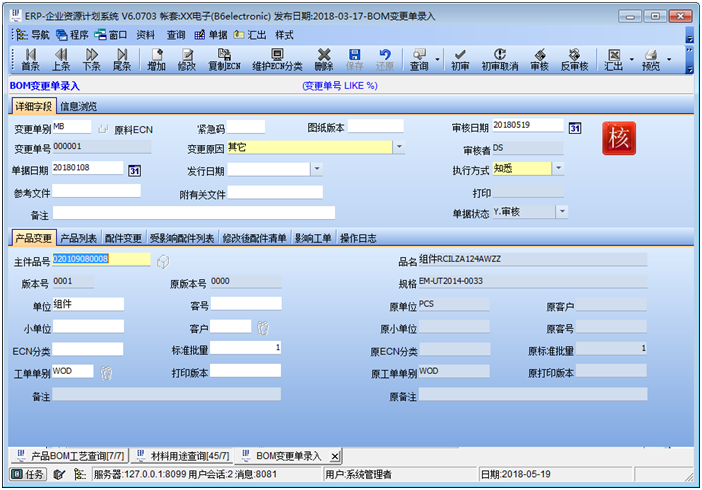
Task: Click the 增加 add record icon
Action: coord(156,59)
